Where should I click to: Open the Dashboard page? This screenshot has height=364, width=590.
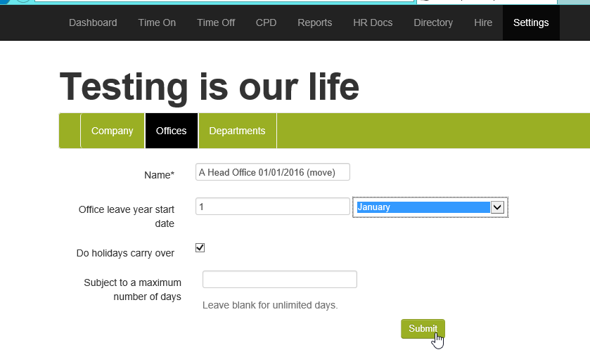pyautogui.click(x=93, y=22)
